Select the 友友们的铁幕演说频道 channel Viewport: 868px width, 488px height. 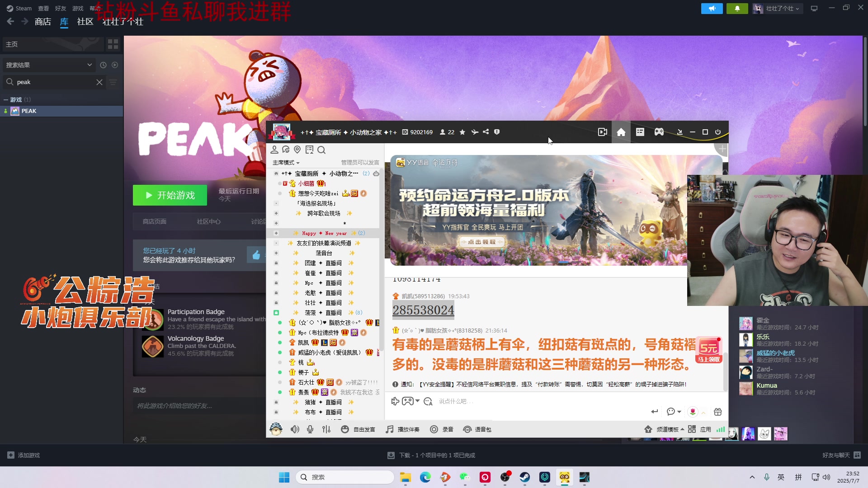(324, 243)
